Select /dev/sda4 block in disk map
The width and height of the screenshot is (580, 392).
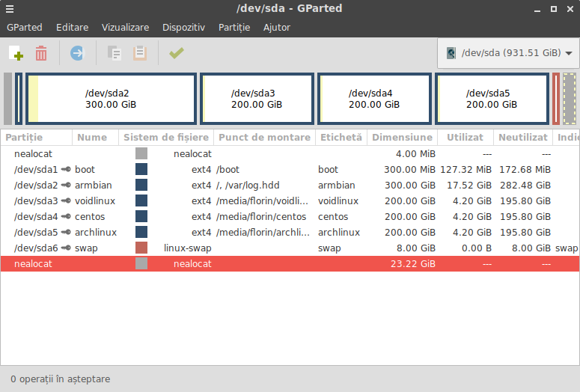tap(374, 99)
